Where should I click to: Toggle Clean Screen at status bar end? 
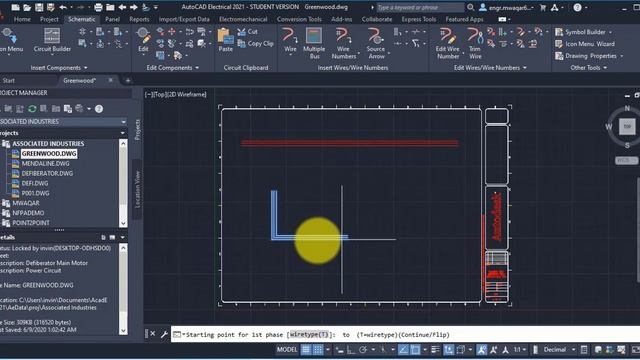coord(636,349)
